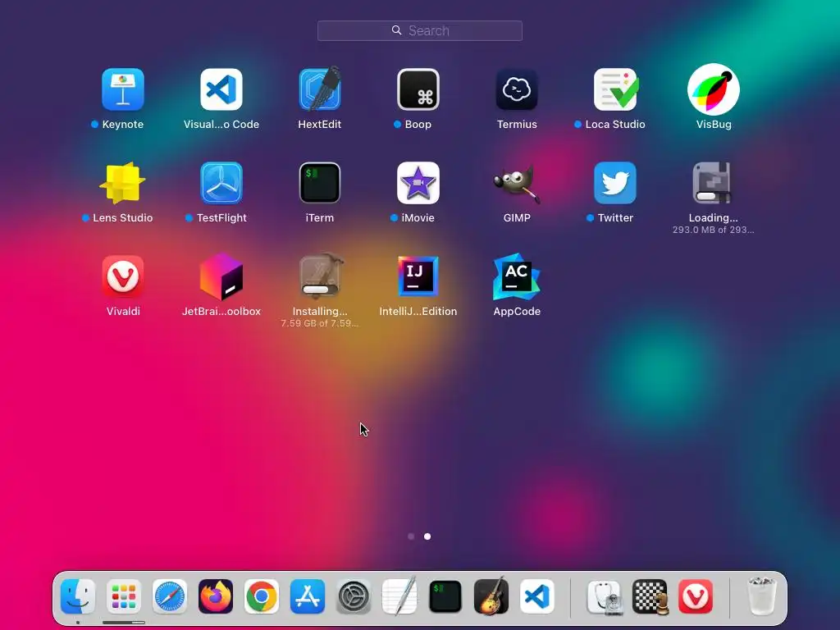Viewport: 840px width, 630px height.
Task: Click the "293.0 MB of 293..." loading status
Action: [x=713, y=230]
